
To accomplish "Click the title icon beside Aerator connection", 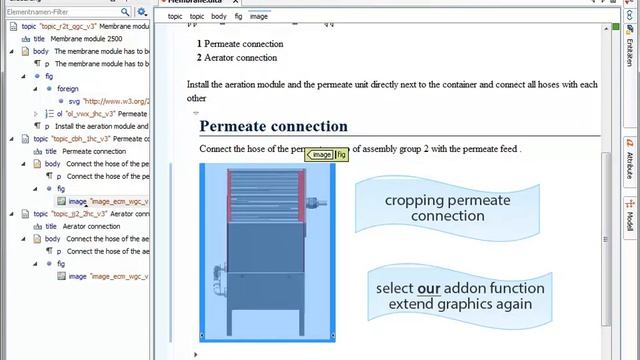I will coord(38,227).
